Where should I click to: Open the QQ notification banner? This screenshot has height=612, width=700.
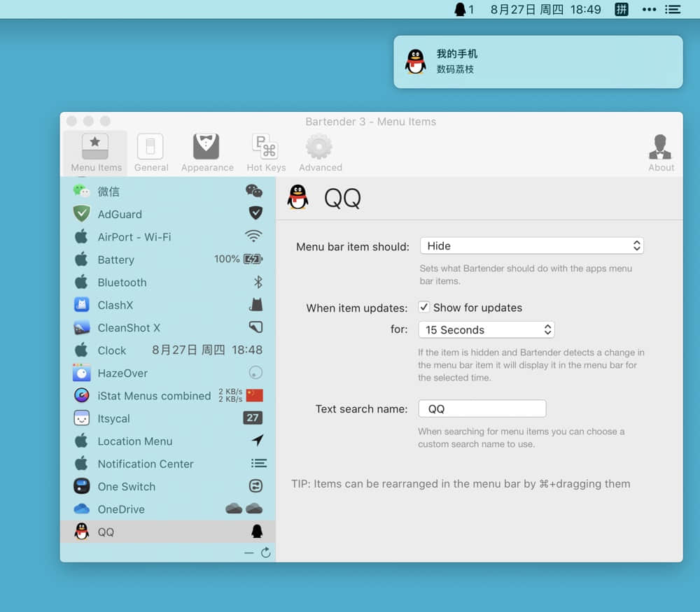point(538,62)
